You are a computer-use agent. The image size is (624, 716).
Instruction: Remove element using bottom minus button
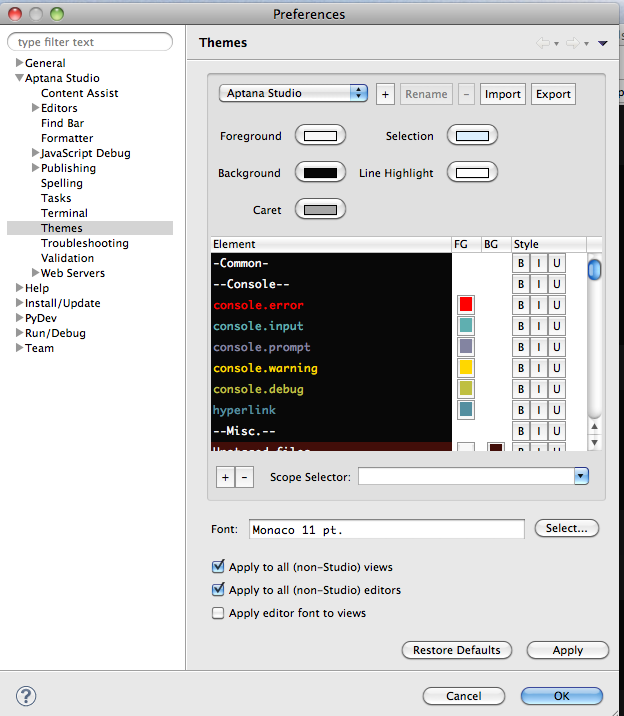coord(245,478)
